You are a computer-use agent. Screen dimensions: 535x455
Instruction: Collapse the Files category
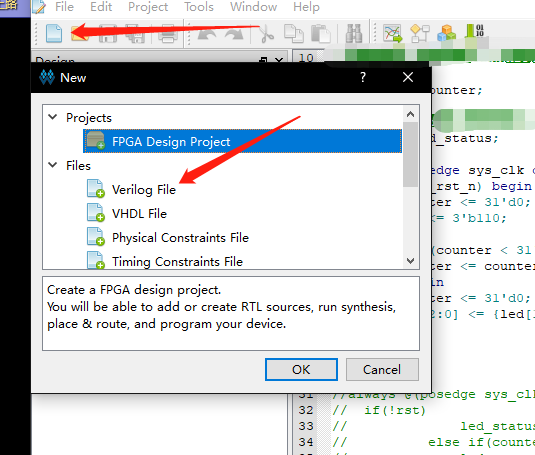coord(53,165)
